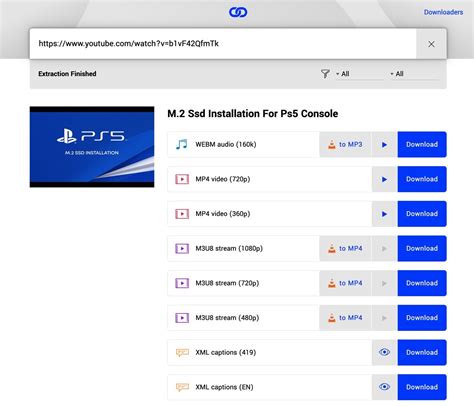
Task: Click the video title M.2 Ssd Installation For Ps5 Console
Action: [x=252, y=114]
